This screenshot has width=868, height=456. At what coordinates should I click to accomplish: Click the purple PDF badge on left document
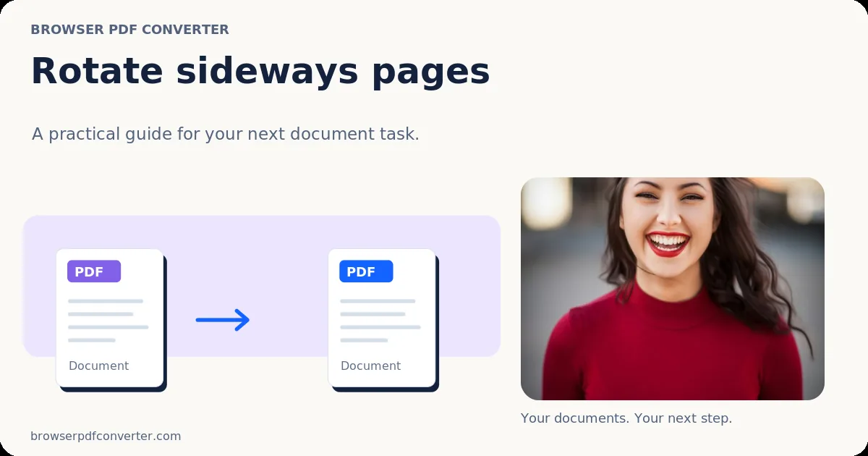click(x=94, y=271)
